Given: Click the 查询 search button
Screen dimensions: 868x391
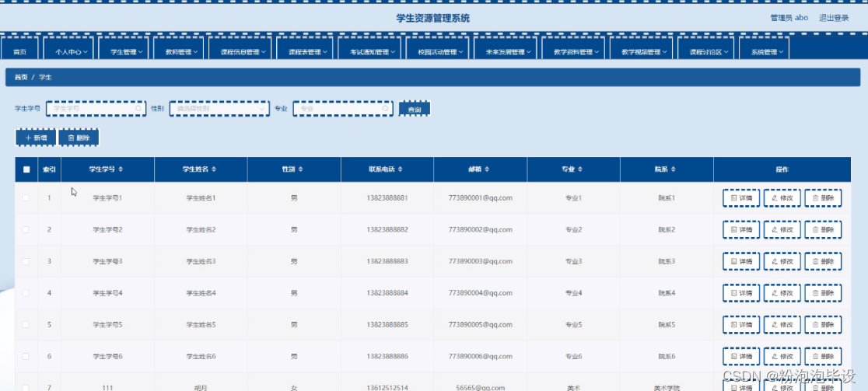Looking at the screenshot, I should [414, 109].
